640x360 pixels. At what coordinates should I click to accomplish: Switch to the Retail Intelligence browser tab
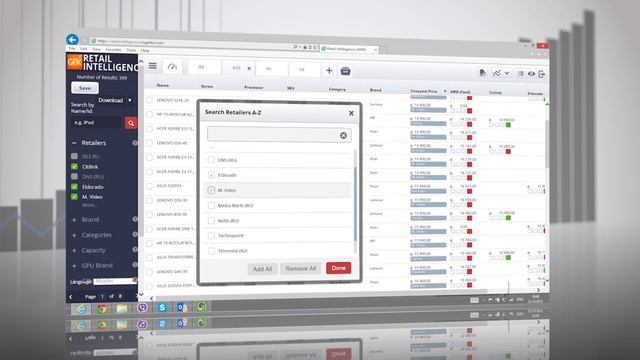[348, 49]
